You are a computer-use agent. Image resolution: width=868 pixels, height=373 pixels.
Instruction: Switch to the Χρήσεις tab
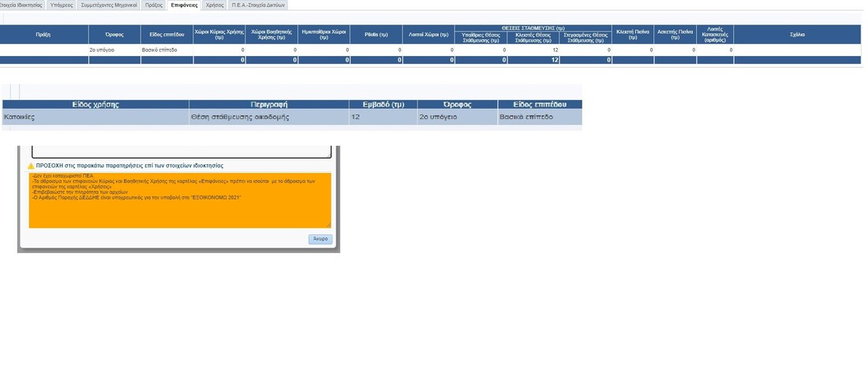pyautogui.click(x=215, y=5)
